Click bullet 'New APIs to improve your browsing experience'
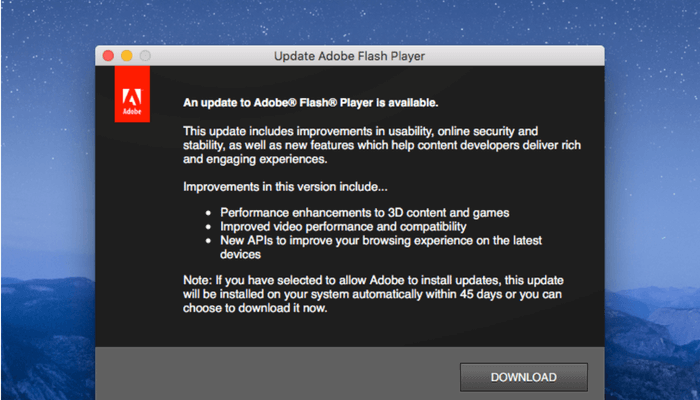Screen dimensions: 700x400 381,247
